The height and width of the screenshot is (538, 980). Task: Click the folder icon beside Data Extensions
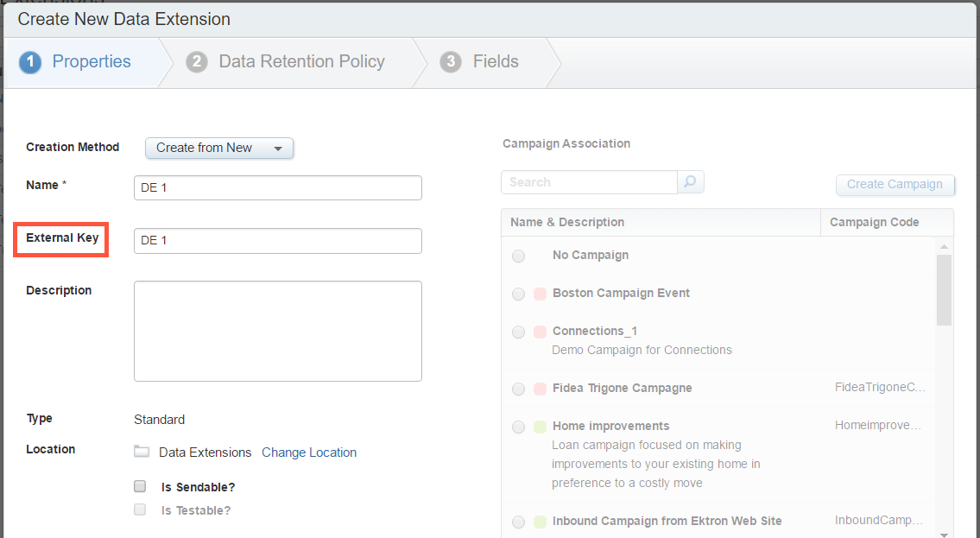(x=142, y=452)
